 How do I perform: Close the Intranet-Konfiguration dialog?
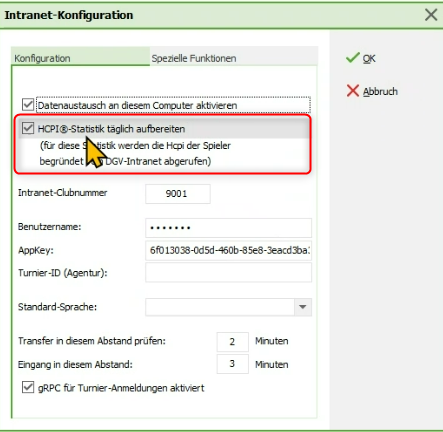click(x=431, y=15)
